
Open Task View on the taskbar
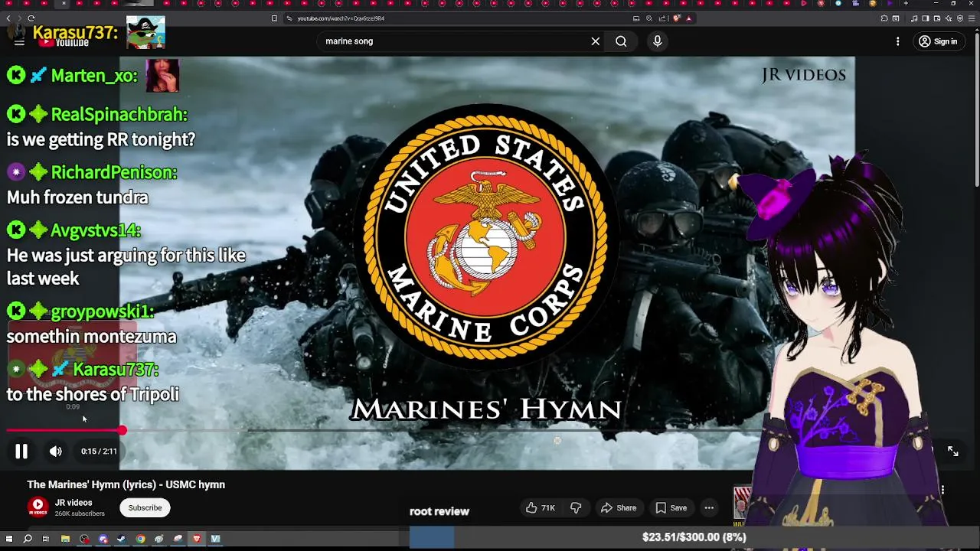46,539
